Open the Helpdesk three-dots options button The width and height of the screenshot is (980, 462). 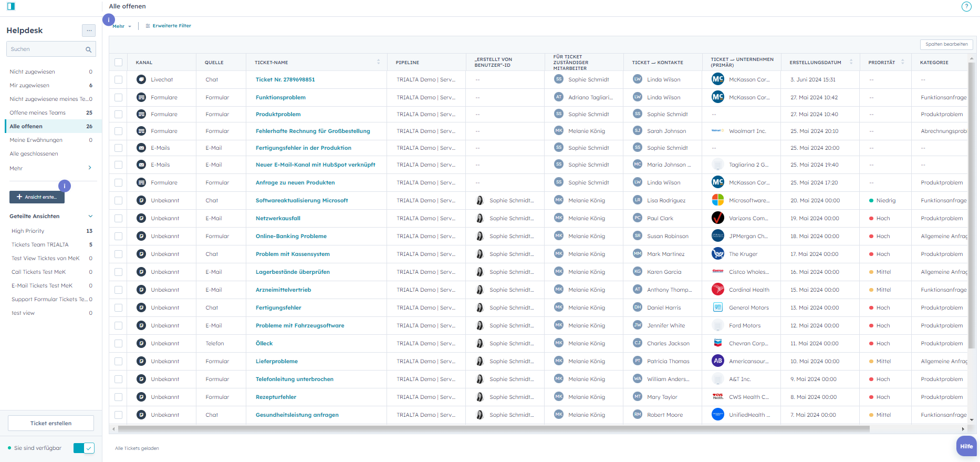(89, 30)
